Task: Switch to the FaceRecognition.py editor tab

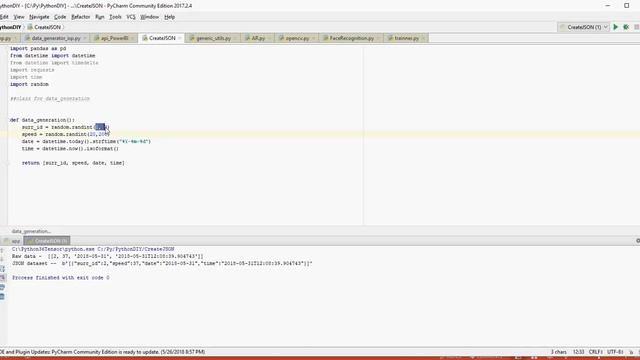Action: coord(351,38)
